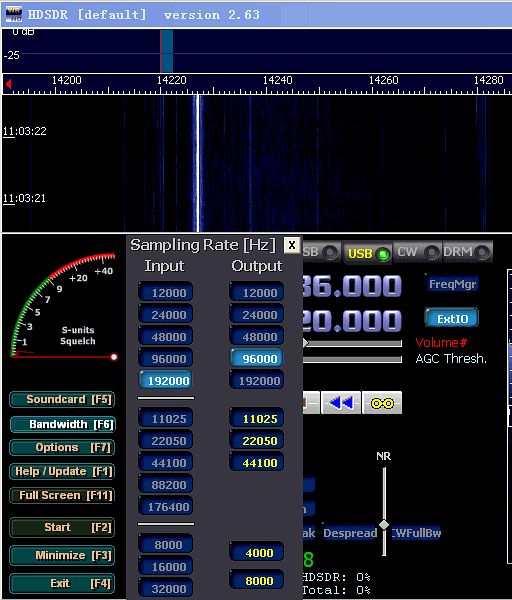Select 4000 Hz output sampling rate
512x600 pixels.
point(256,553)
